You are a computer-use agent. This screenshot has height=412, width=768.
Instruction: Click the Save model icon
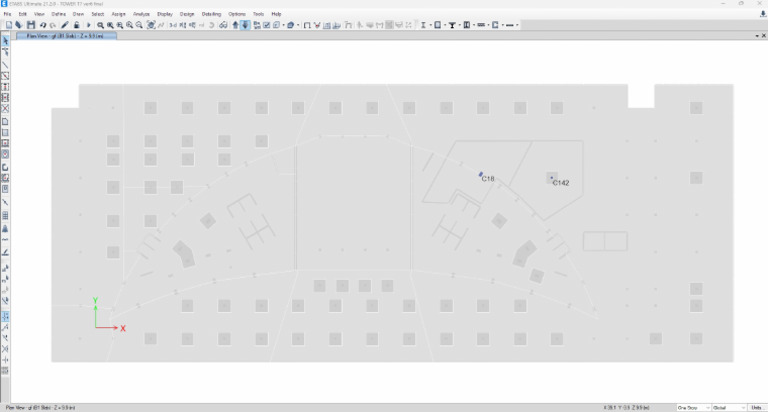(31, 25)
